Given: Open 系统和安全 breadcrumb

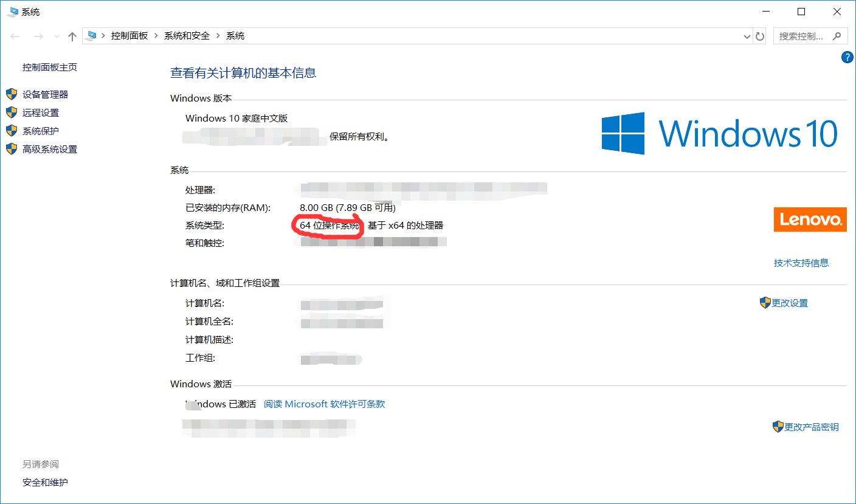Looking at the screenshot, I should (x=187, y=36).
